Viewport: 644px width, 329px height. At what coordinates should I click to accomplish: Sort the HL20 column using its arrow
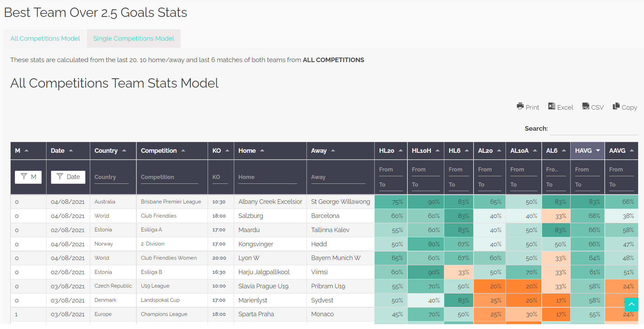[401, 150]
